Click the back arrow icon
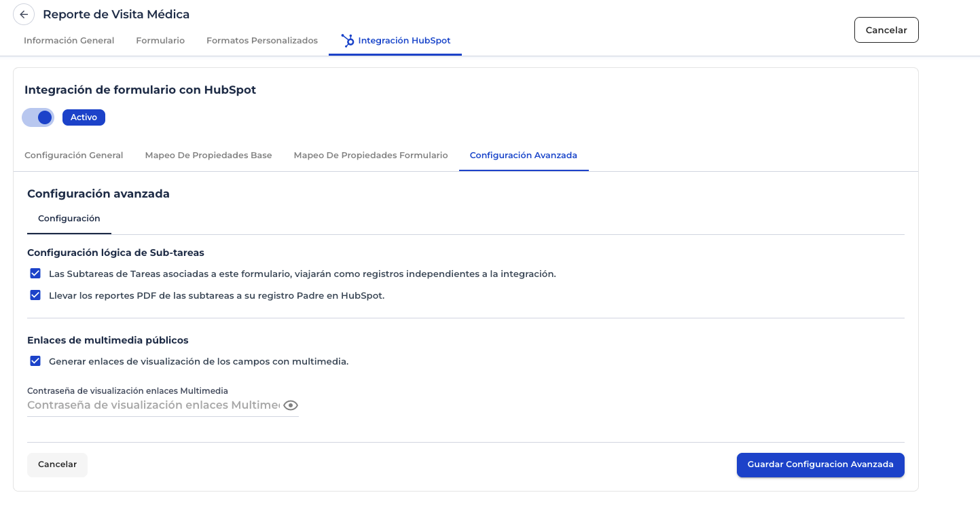The height and width of the screenshot is (516, 980). 24,14
